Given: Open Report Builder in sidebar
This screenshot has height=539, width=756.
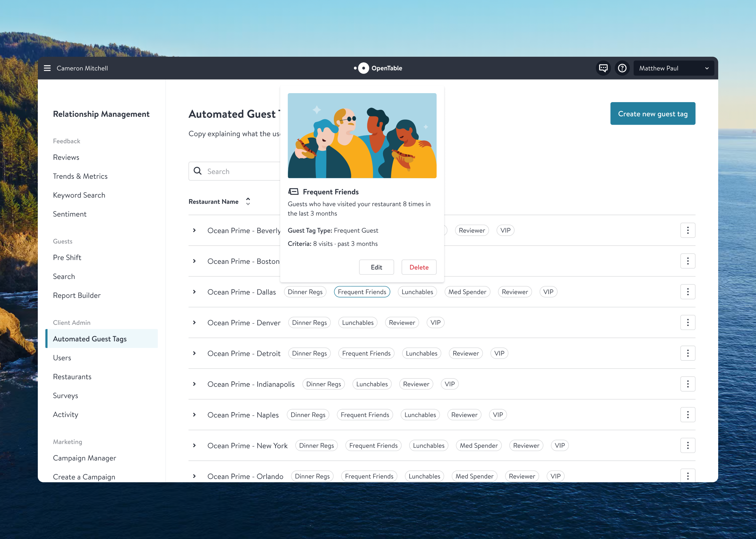Looking at the screenshot, I should (x=77, y=296).
